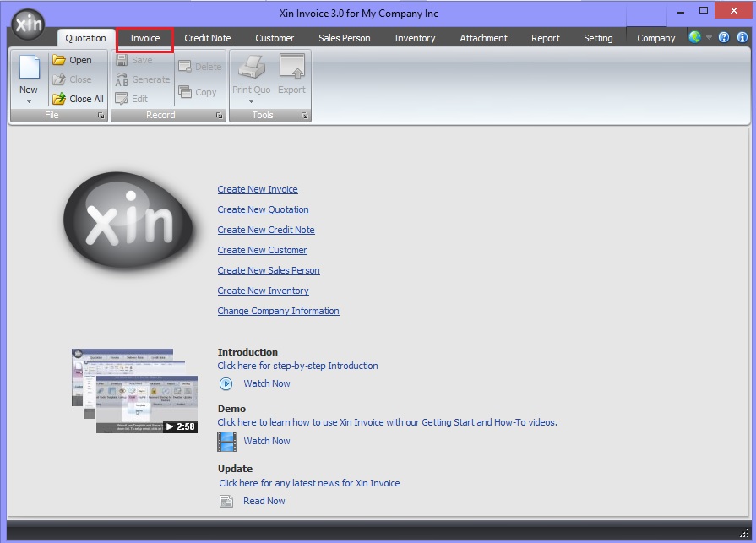The width and height of the screenshot is (756, 543).
Task: Click the Close file icon
Action: (59, 79)
